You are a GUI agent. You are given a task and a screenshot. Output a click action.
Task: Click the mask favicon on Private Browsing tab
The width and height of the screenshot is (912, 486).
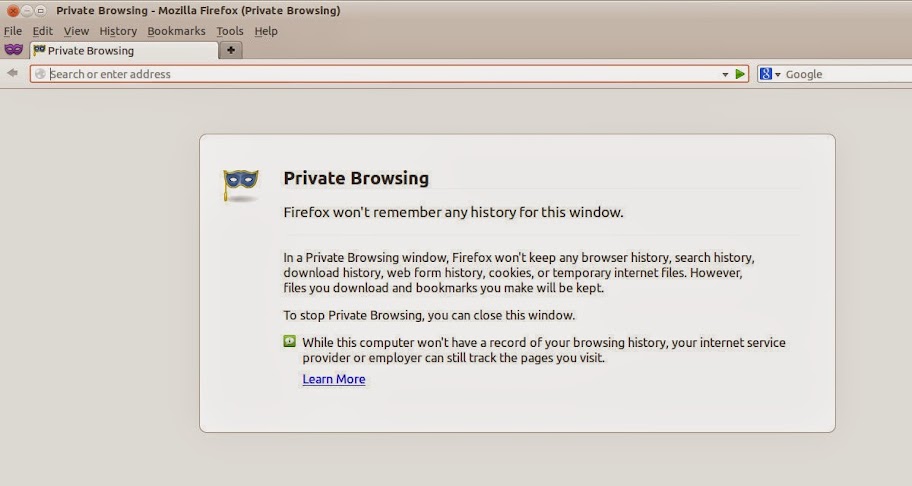point(39,50)
